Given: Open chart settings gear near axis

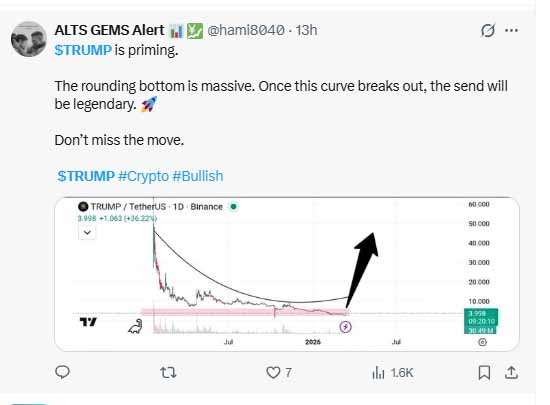Looking at the screenshot, I should pyautogui.click(x=483, y=342).
